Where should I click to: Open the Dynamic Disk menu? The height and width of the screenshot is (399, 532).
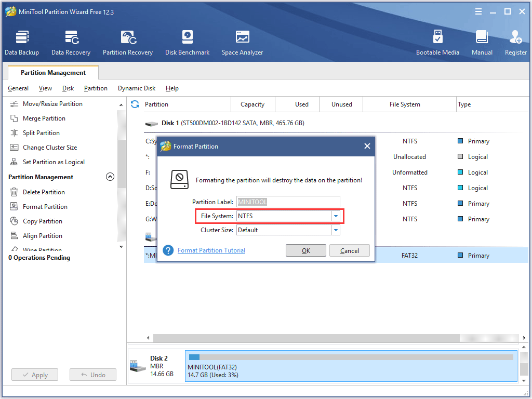137,88
